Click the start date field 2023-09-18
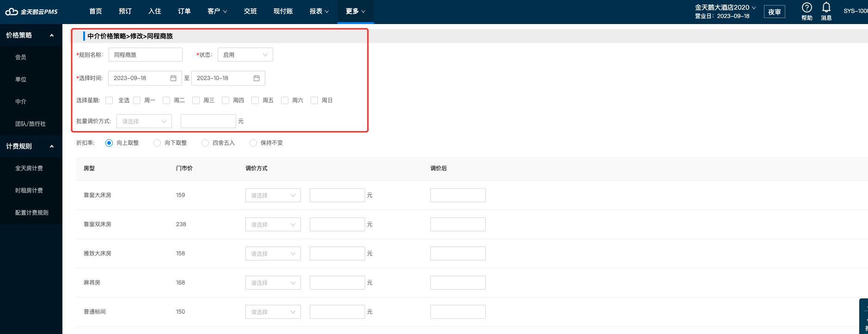The width and height of the screenshot is (868, 334). pos(145,78)
